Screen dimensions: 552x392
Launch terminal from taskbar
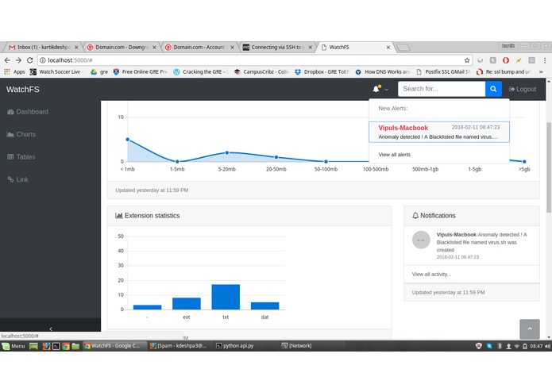pos(56,346)
